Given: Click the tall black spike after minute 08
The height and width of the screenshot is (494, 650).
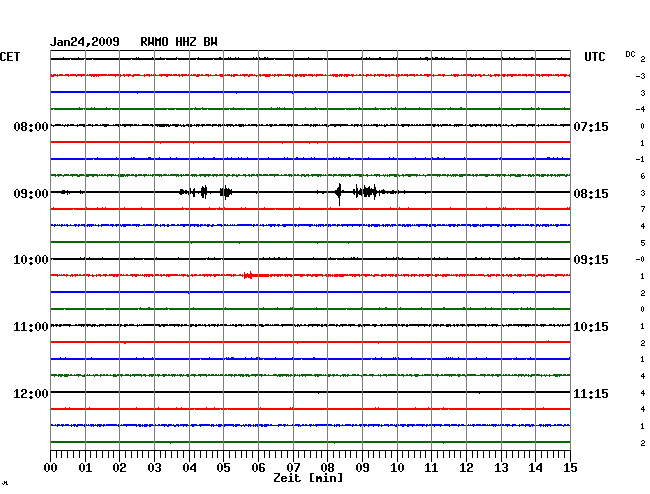Looking at the screenshot, I should pos(339,194).
